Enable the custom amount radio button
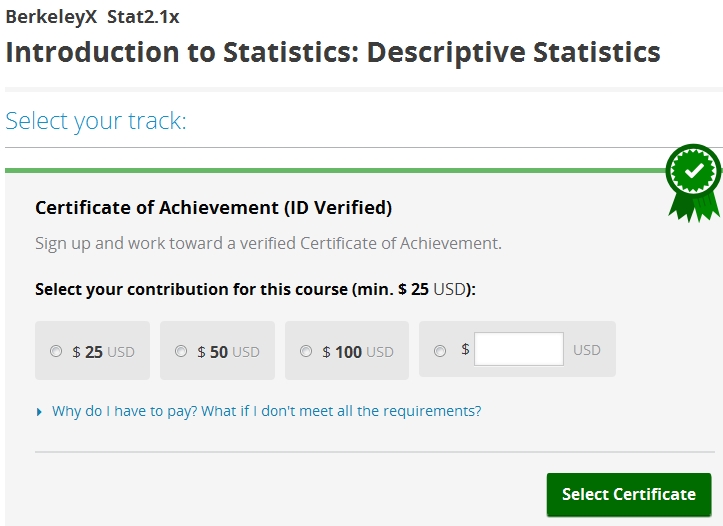This screenshot has width=723, height=526. click(x=441, y=350)
